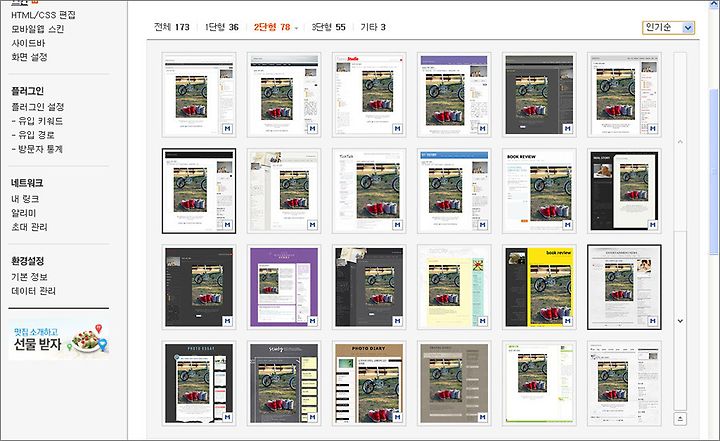Viewport: 720px width, 441px height.
Task: Switch to the 기타 3 tab
Action: pos(373,27)
